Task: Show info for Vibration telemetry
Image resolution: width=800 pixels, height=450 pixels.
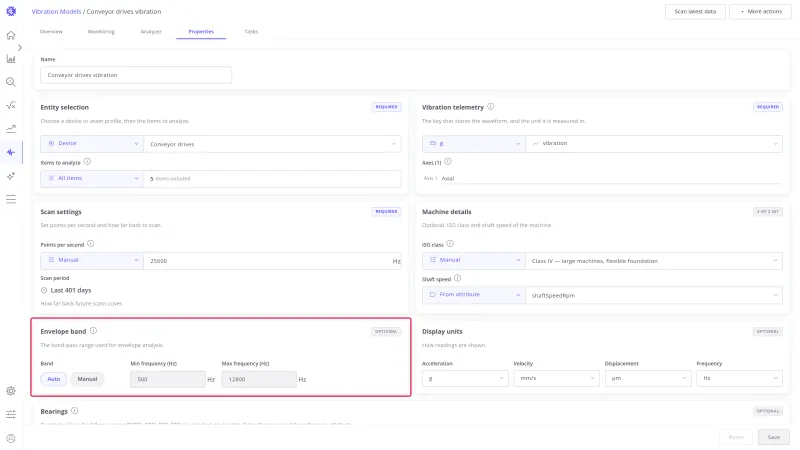Action: point(490,107)
